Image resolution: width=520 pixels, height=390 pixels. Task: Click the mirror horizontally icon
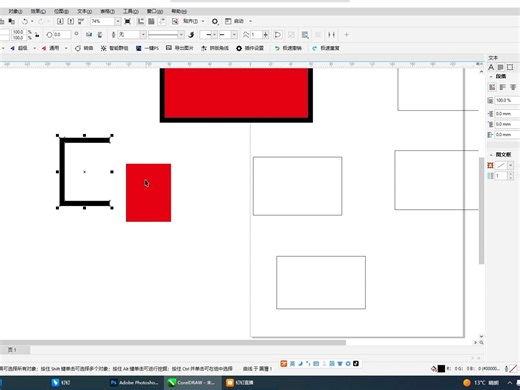coord(89,35)
